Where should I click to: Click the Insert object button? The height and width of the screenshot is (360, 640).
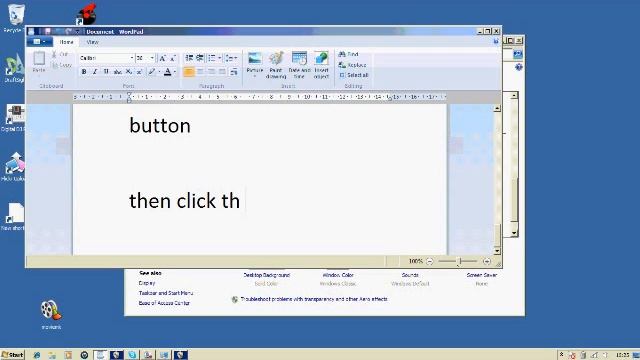(x=321, y=65)
